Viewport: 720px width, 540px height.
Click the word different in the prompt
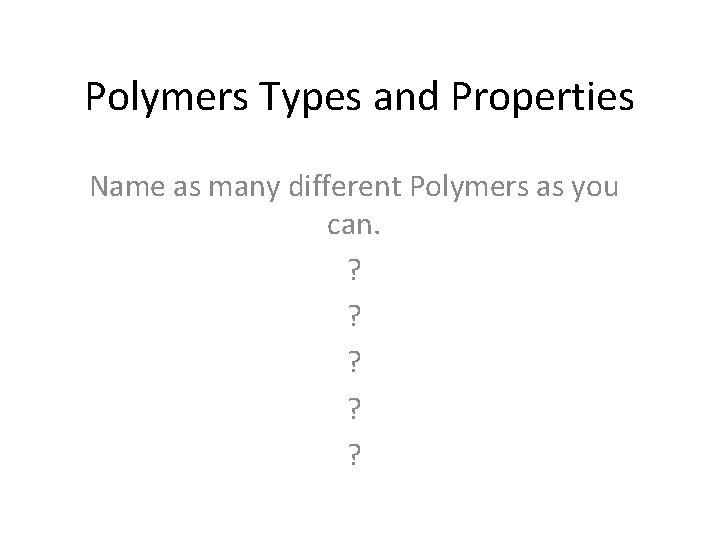[x=345, y=186]
